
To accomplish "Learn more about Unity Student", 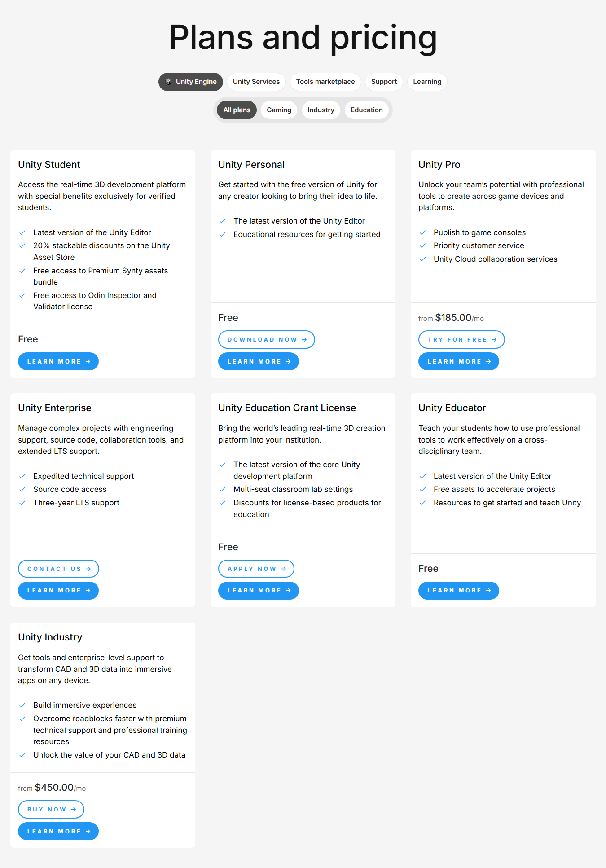I will pos(58,361).
